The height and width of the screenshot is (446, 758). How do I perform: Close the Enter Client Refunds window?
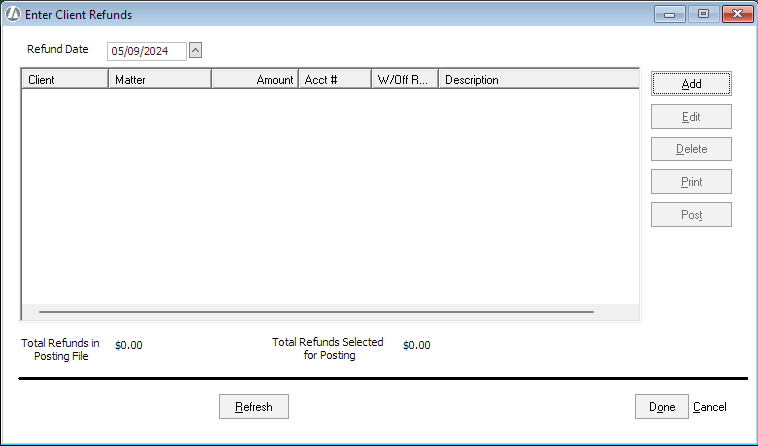[x=737, y=14]
